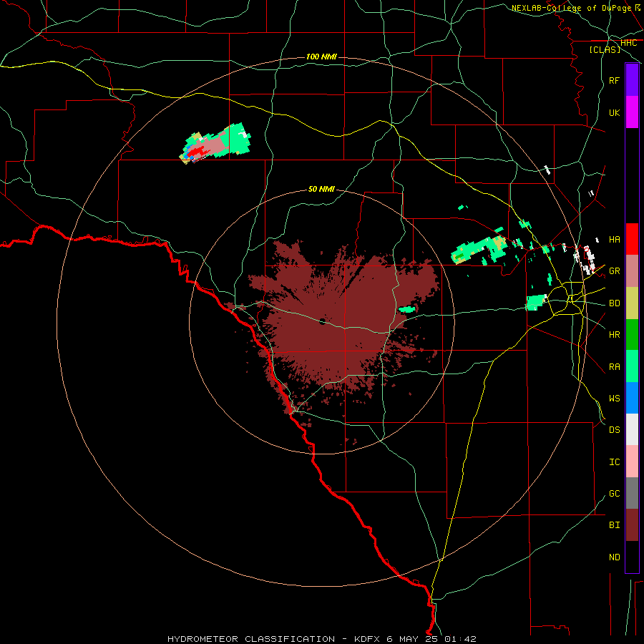The image size is (644, 644).
Task: Click the 100 NMI range ring label
Action: (x=321, y=57)
